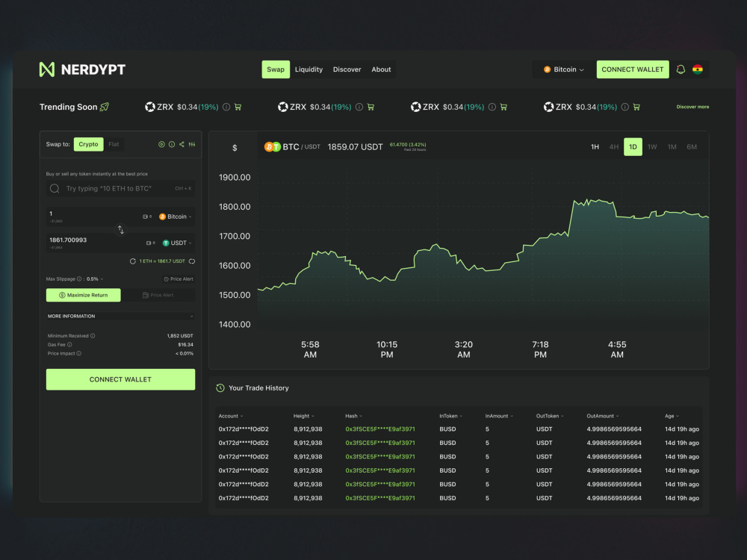The height and width of the screenshot is (560, 747).
Task: Select the Crypto swap mode
Action: point(89,144)
